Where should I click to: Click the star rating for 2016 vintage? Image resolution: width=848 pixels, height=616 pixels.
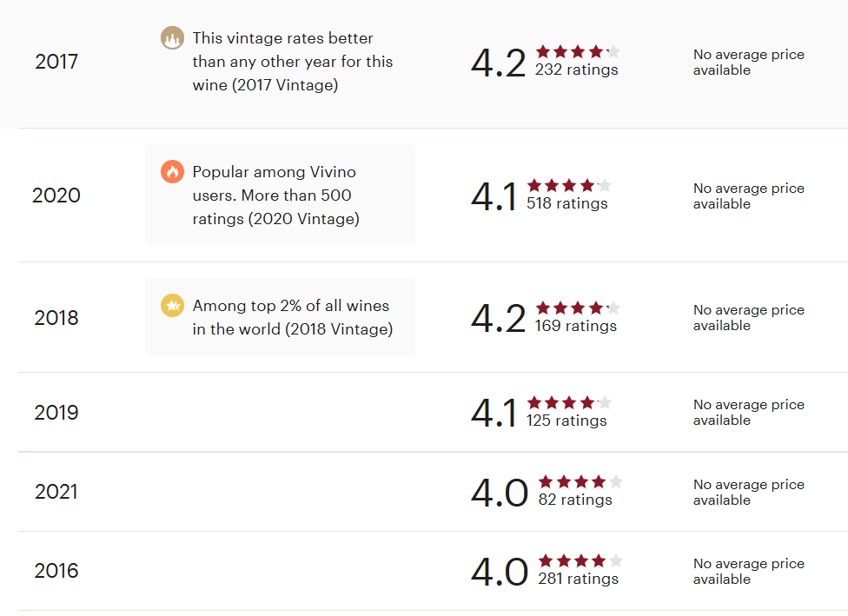[x=580, y=560]
